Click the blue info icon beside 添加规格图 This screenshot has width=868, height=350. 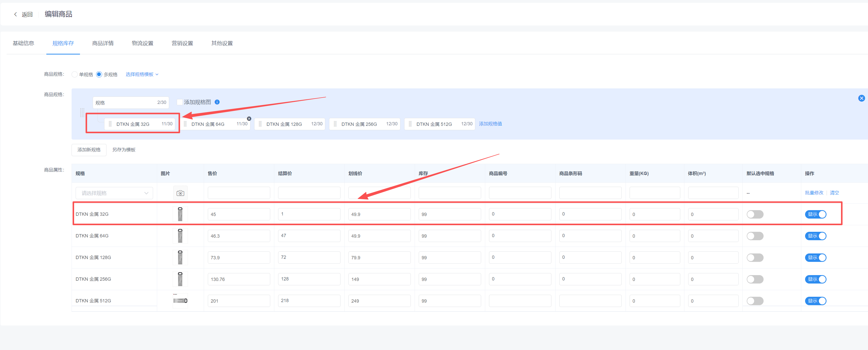pyautogui.click(x=217, y=102)
